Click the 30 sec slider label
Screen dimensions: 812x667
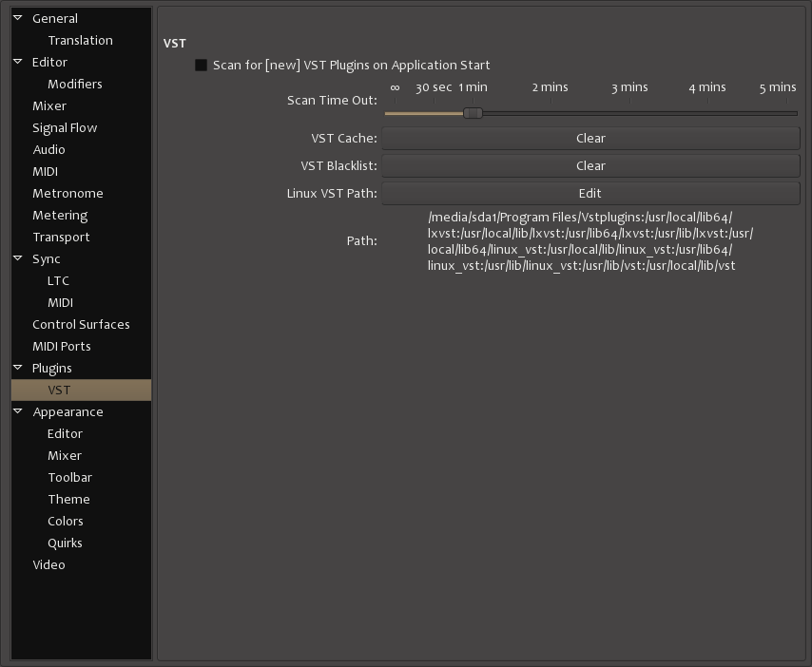click(434, 87)
